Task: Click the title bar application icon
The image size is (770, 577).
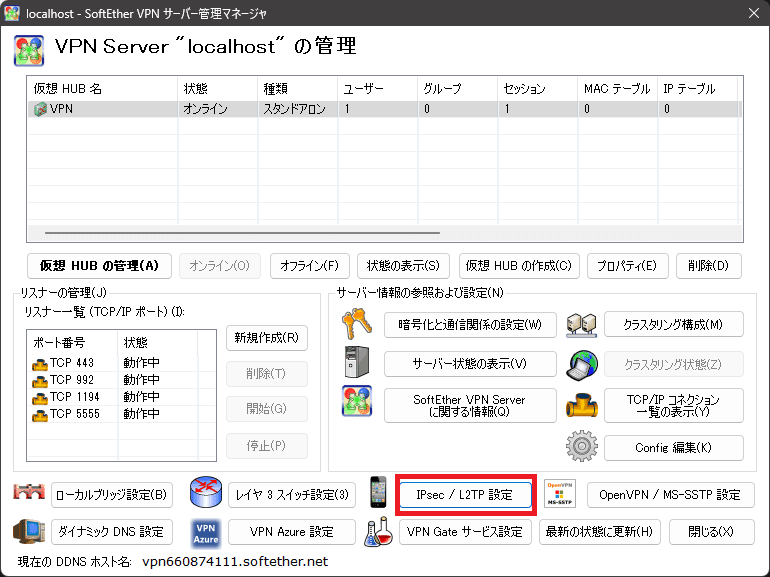Action: [12, 13]
